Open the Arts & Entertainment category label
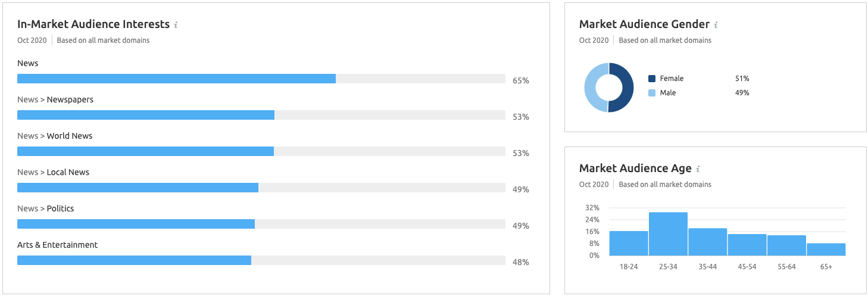Viewport: 868px width, 296px height. [x=57, y=245]
